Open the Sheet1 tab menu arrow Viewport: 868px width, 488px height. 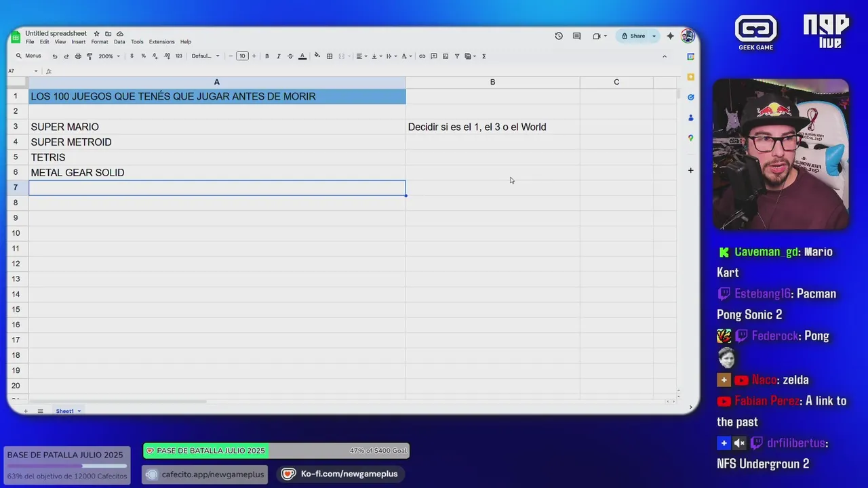point(79,411)
